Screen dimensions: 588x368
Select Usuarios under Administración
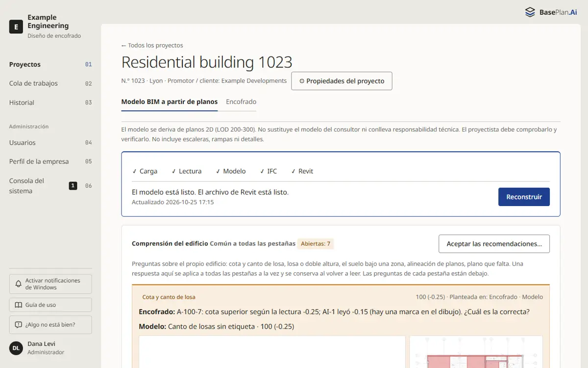tap(50, 142)
